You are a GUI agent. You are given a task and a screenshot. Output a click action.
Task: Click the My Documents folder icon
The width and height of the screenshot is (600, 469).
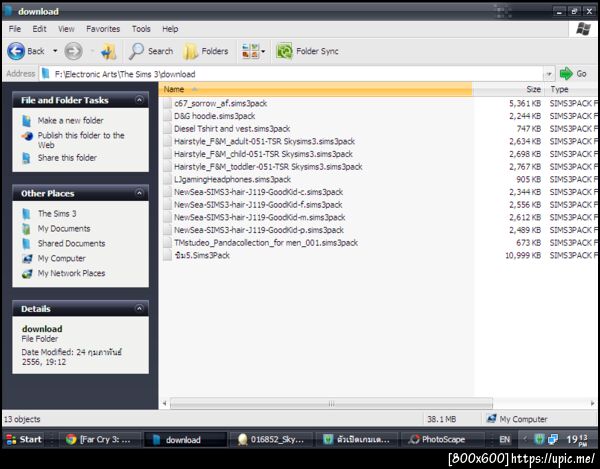pos(26,229)
